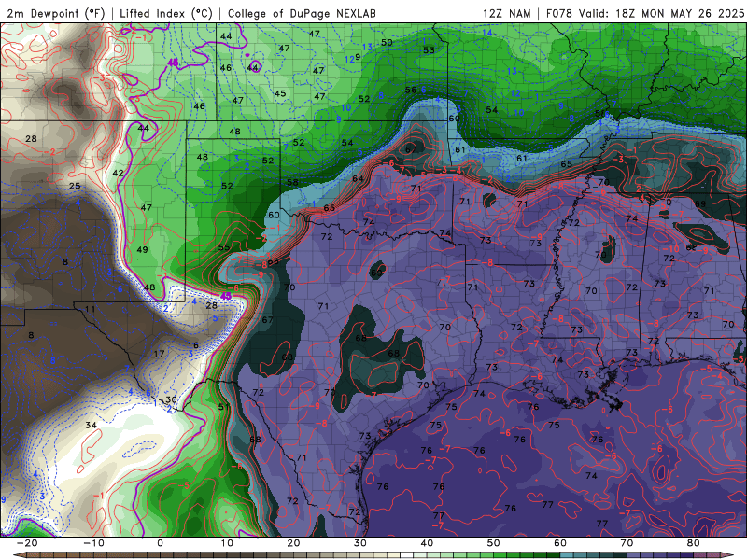This screenshot has width=747, height=560.
Task: Click the '60' color scale label
Action: [x=560, y=543]
